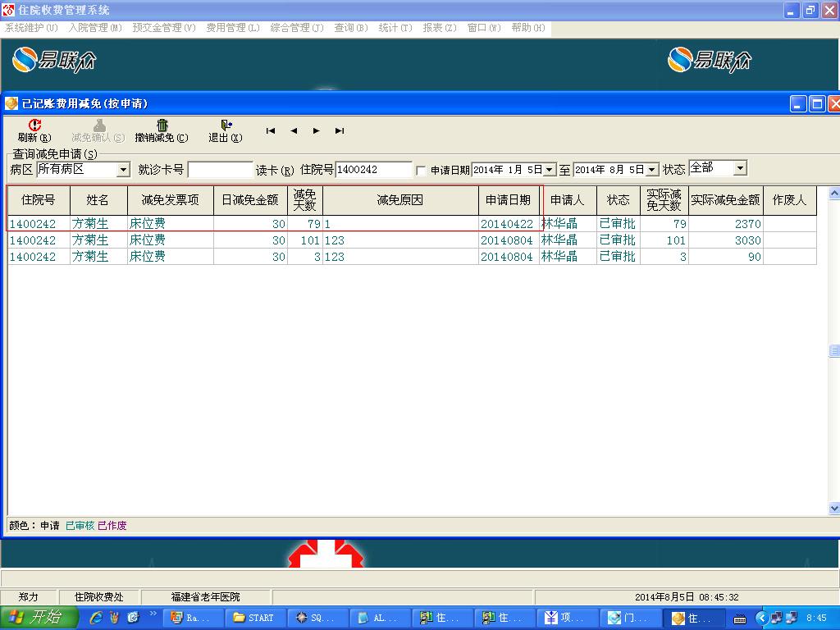Viewport: 840px width, 630px height.
Task: Minimize the 已记账费用减免 child window
Action: point(798,104)
